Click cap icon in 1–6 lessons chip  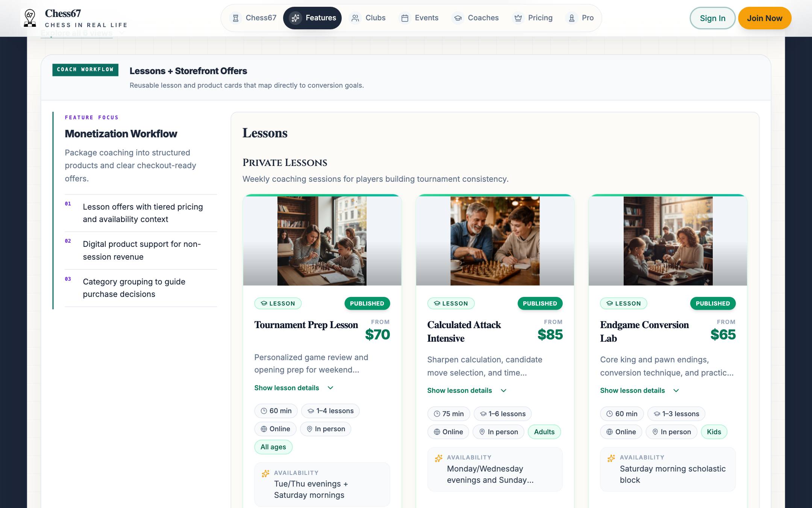pos(483,414)
